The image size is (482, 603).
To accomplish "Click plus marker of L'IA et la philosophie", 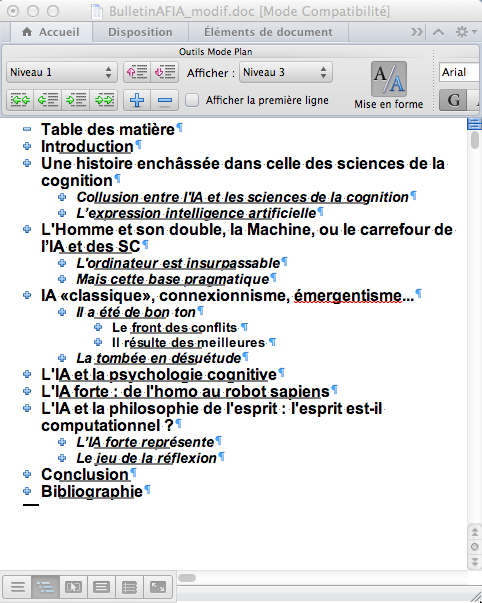I will pos(27,408).
